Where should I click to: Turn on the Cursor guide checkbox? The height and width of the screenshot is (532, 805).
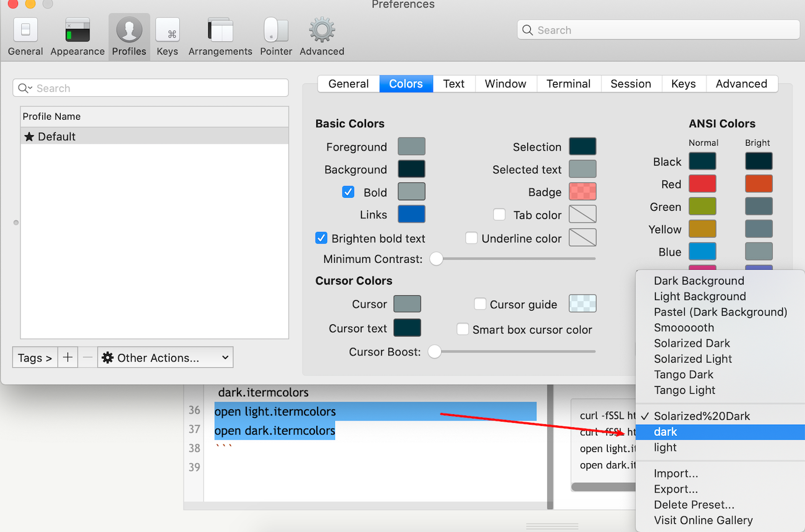point(479,304)
